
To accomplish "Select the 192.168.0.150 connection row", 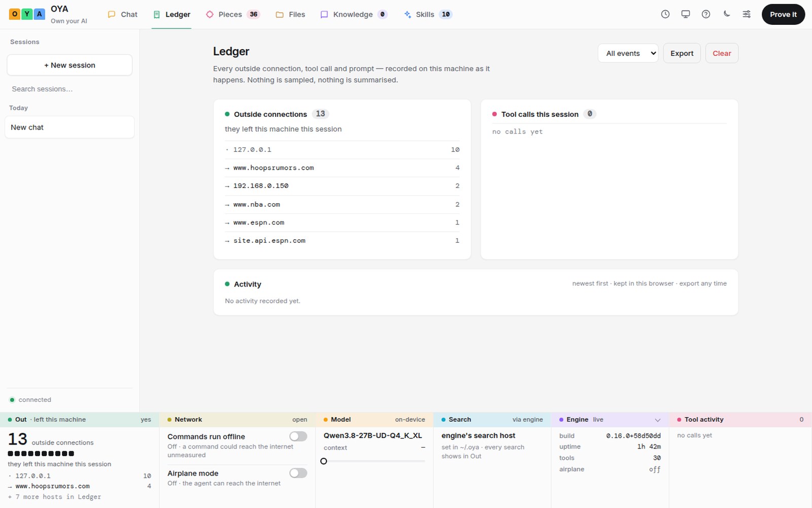I will 342,186.
